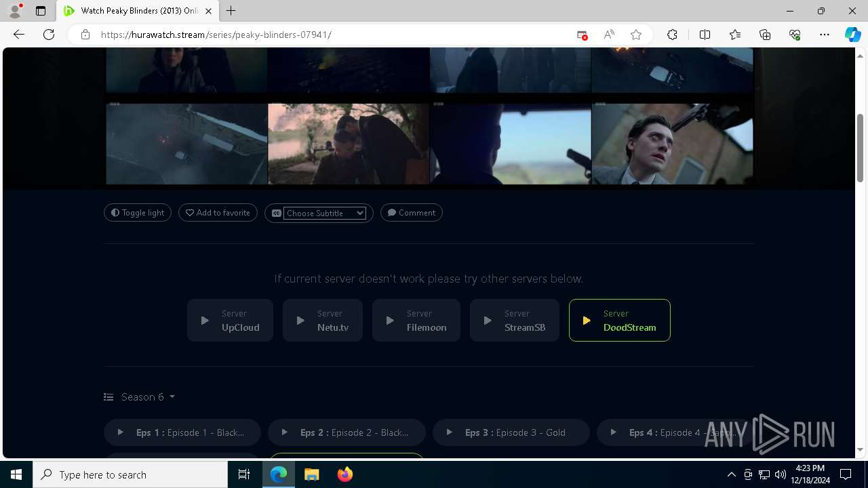Add this page to favorites star
Image resolution: width=868 pixels, height=488 pixels.
(636, 35)
